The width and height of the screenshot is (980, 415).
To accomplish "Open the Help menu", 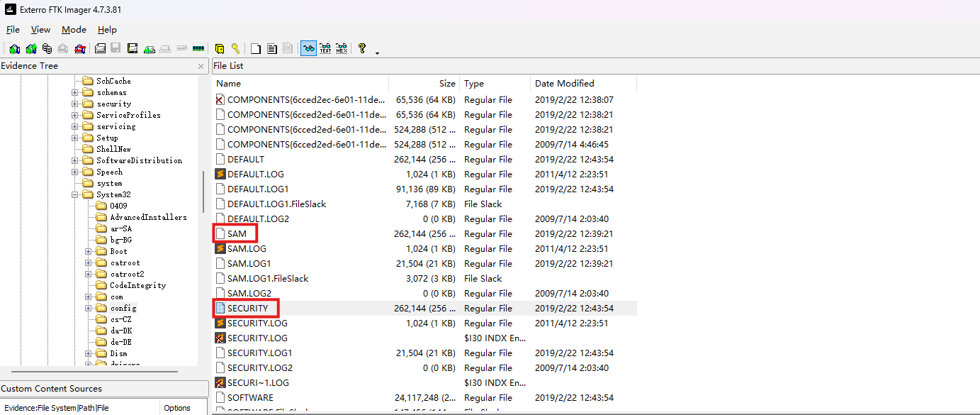I will (107, 30).
